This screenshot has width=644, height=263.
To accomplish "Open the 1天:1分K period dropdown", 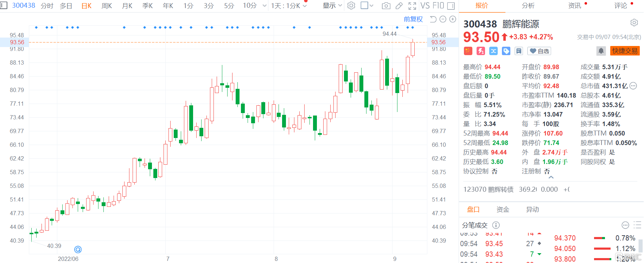I will coord(289,6).
